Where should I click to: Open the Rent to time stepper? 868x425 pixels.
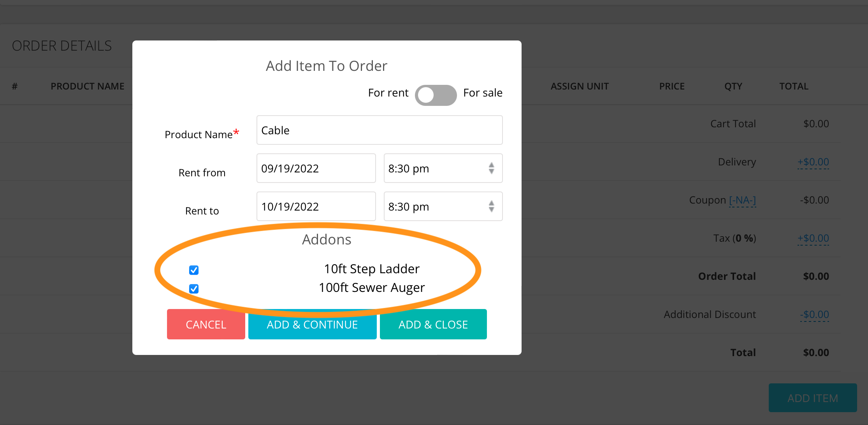491,206
